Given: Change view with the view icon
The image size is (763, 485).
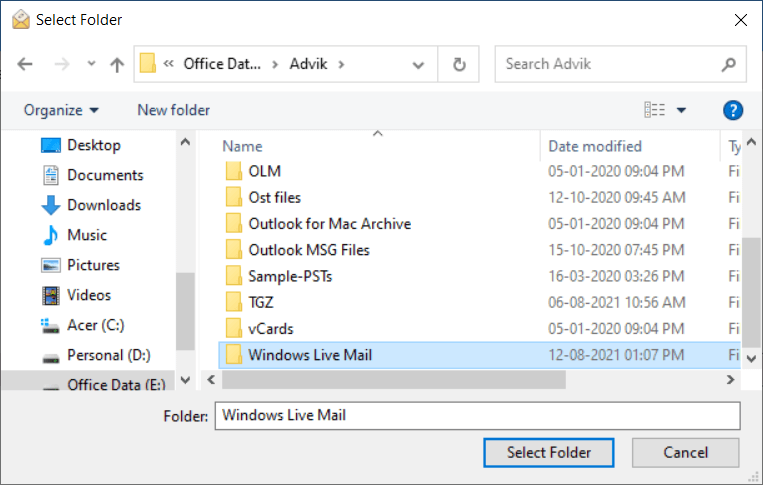Looking at the screenshot, I should pyautogui.click(x=654, y=110).
